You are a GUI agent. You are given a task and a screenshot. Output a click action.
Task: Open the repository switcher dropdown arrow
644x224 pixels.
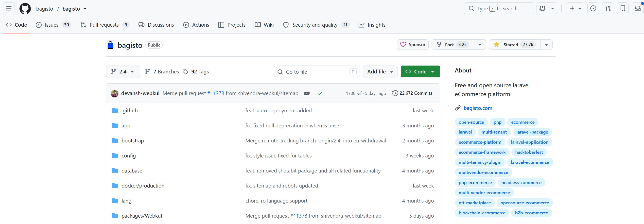pos(85,9)
